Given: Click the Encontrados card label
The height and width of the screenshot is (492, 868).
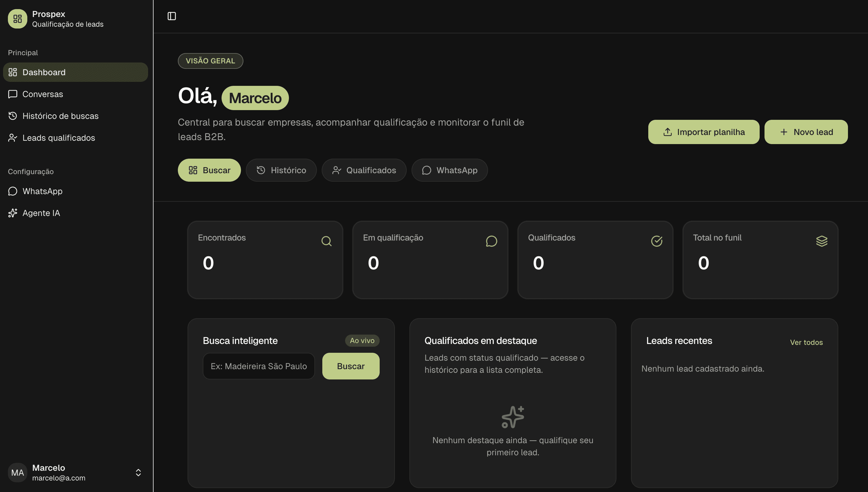Looking at the screenshot, I should (x=222, y=238).
